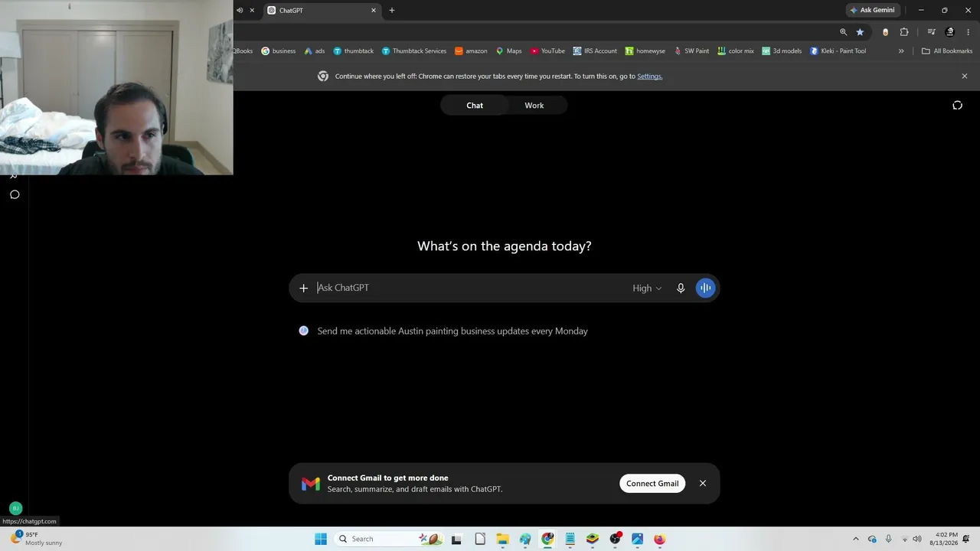
Task: Open the 3d models bookmark
Action: [782, 51]
